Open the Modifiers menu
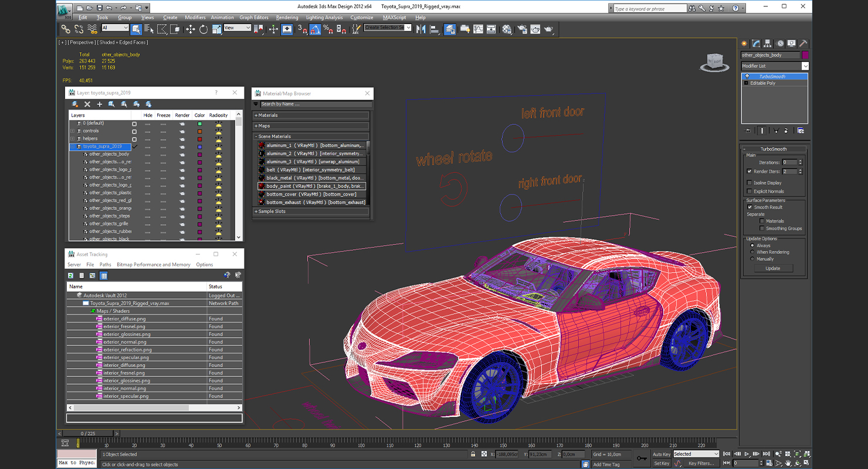The width and height of the screenshot is (868, 469). coord(195,18)
